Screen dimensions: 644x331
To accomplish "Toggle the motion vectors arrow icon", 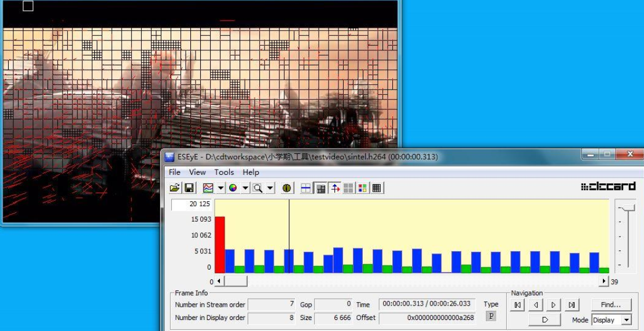I will click(335, 188).
